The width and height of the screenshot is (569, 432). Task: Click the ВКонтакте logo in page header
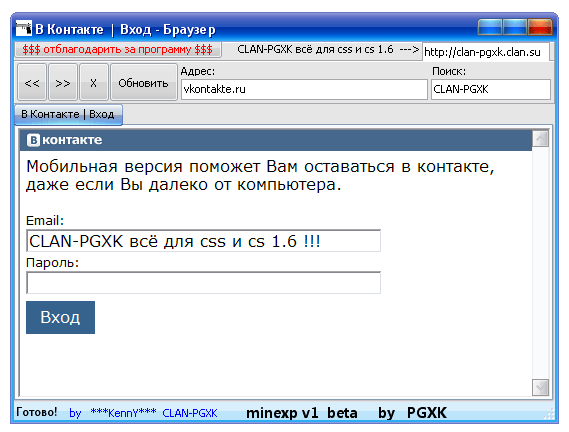pyautogui.click(x=65, y=140)
